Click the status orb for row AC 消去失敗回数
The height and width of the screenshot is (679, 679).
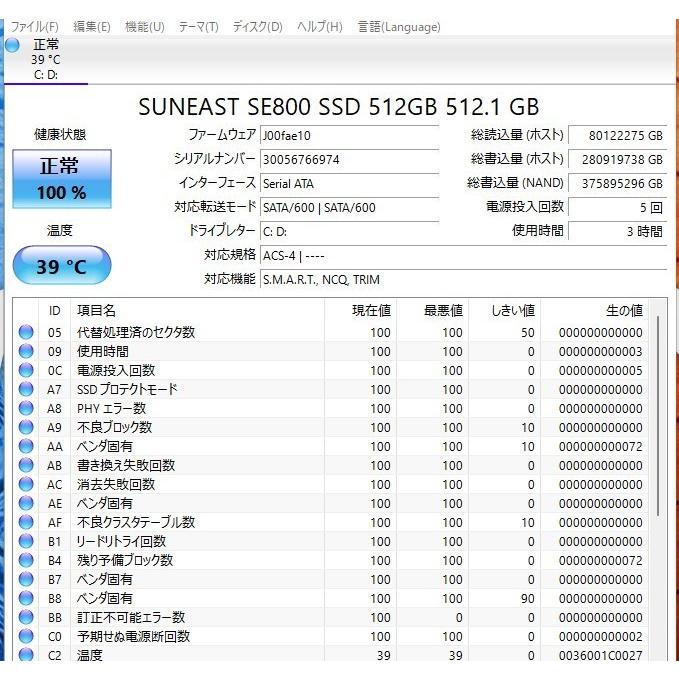pos(26,484)
